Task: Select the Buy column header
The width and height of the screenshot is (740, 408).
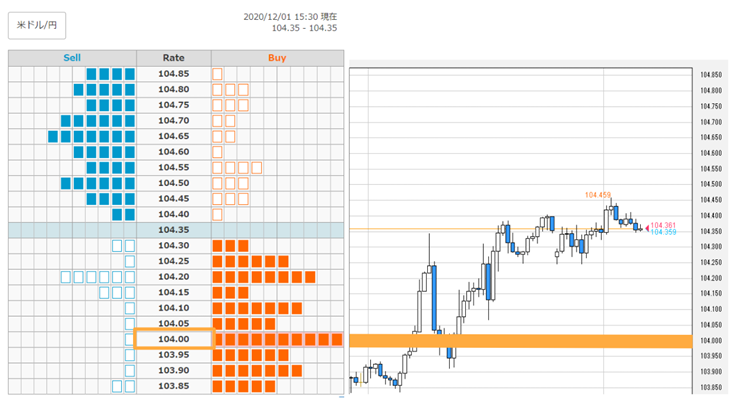Action: (x=278, y=58)
